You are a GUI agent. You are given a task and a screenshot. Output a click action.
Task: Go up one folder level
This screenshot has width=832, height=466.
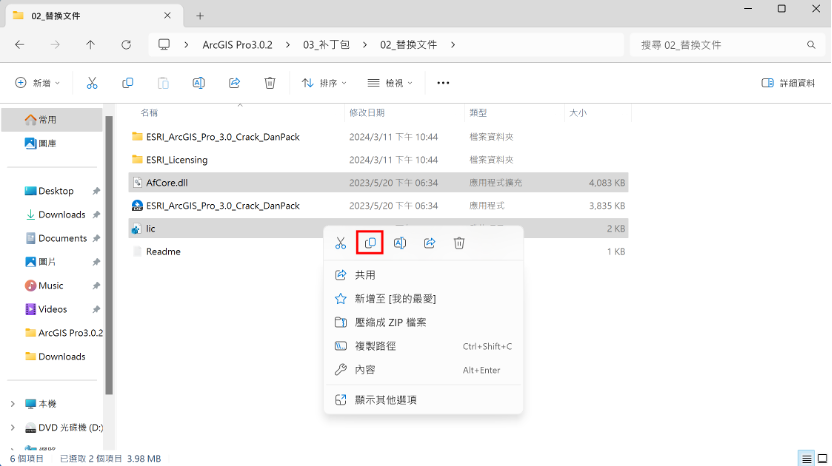tap(91, 45)
